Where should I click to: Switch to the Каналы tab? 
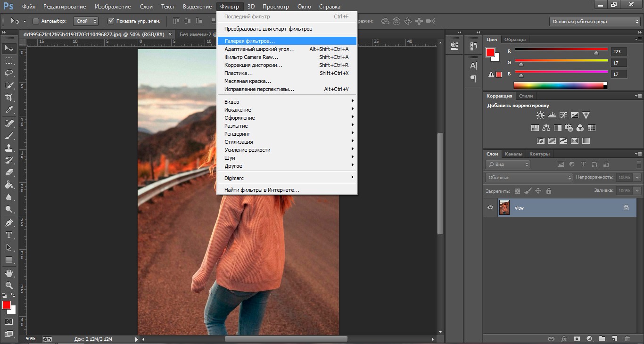point(513,154)
